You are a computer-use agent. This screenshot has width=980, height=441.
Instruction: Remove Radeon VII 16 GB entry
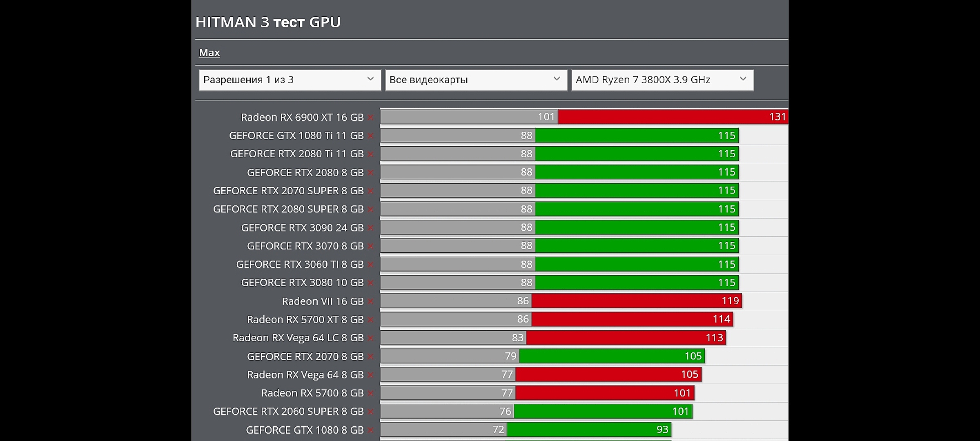click(370, 301)
